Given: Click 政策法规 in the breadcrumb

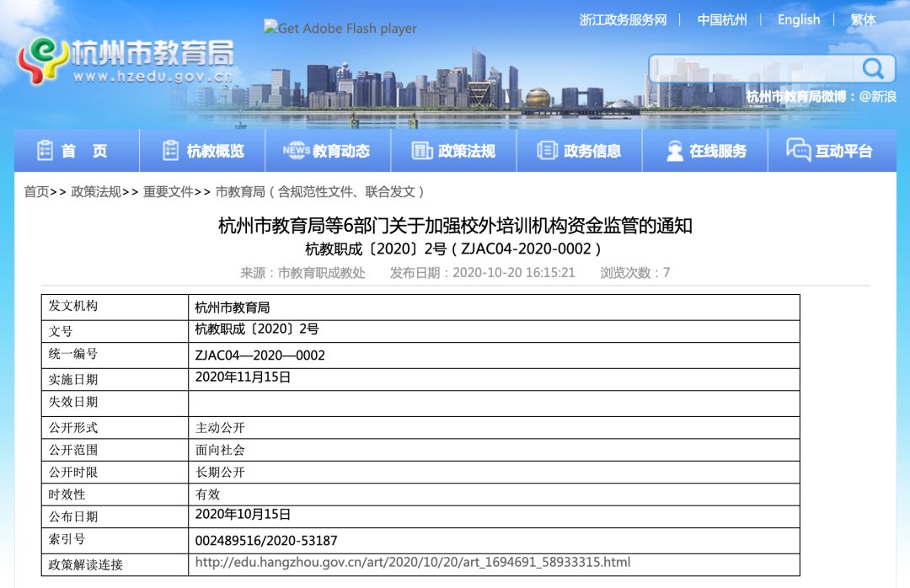Looking at the screenshot, I should coord(96,191).
